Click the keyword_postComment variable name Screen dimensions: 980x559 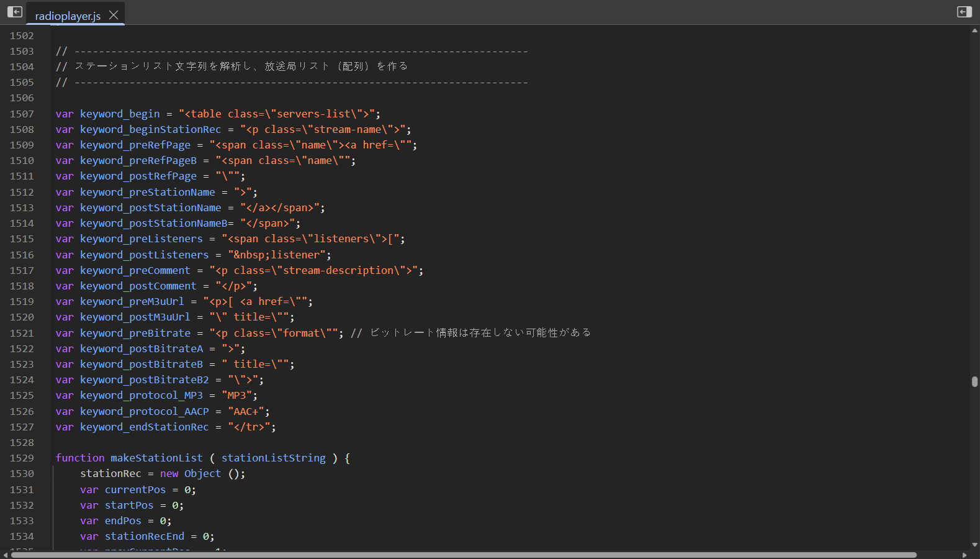pos(138,286)
